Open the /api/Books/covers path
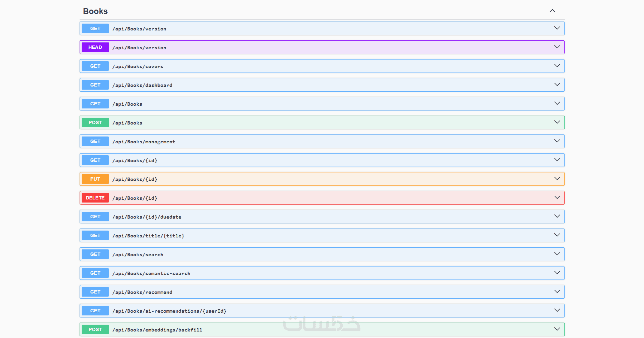This screenshot has width=644, height=338. 138,66
